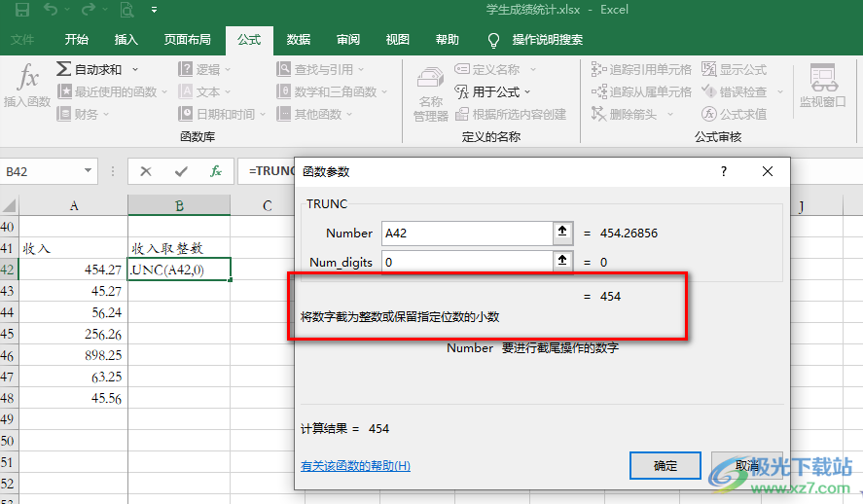Open the File (文件) tab
The image size is (863, 504).
coord(22,40)
